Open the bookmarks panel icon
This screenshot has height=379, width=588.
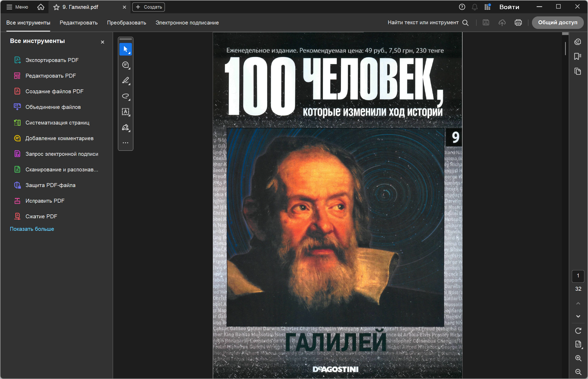tap(578, 56)
